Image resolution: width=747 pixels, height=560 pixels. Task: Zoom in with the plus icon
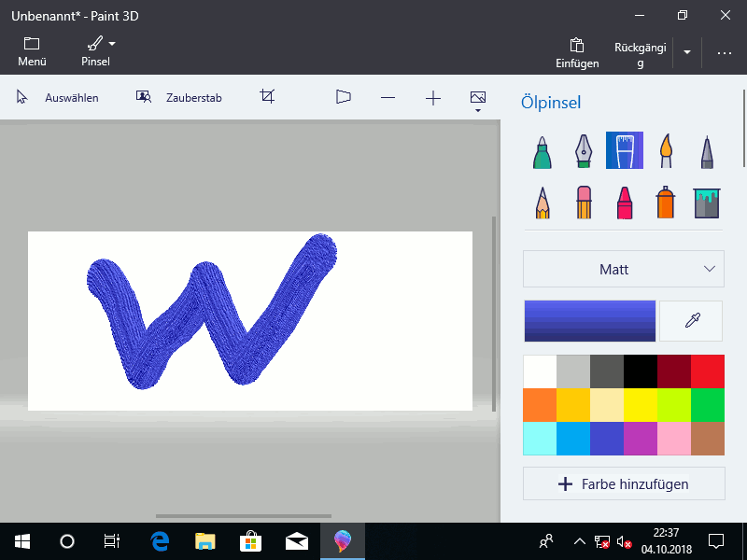[x=432, y=96]
